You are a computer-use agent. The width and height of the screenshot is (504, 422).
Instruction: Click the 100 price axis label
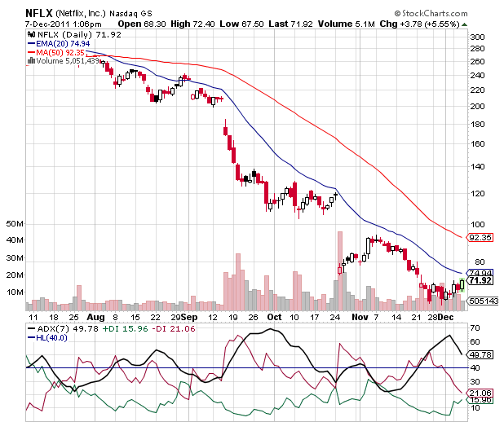pos(477,225)
